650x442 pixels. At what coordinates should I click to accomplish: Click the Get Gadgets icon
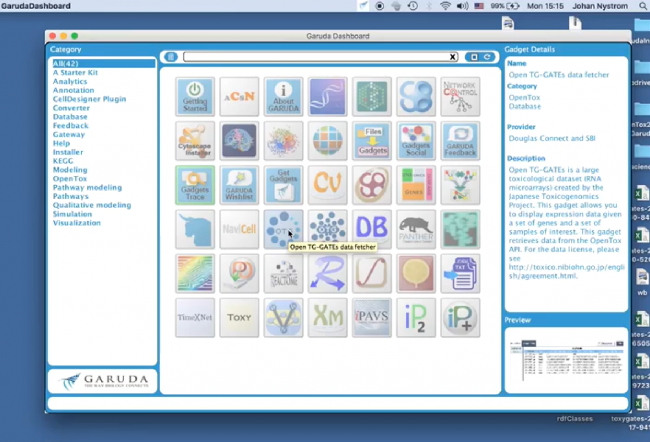click(x=283, y=184)
